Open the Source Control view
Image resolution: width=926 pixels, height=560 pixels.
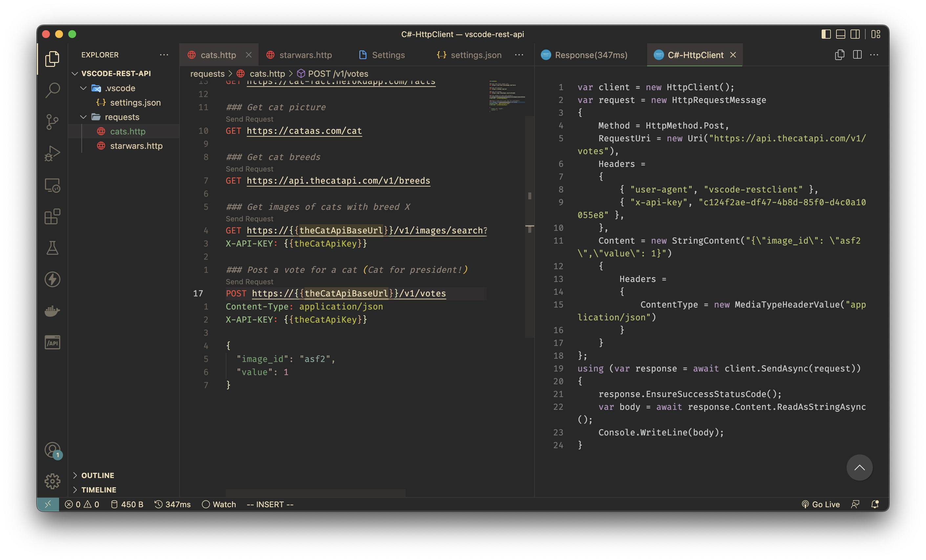coord(52,122)
